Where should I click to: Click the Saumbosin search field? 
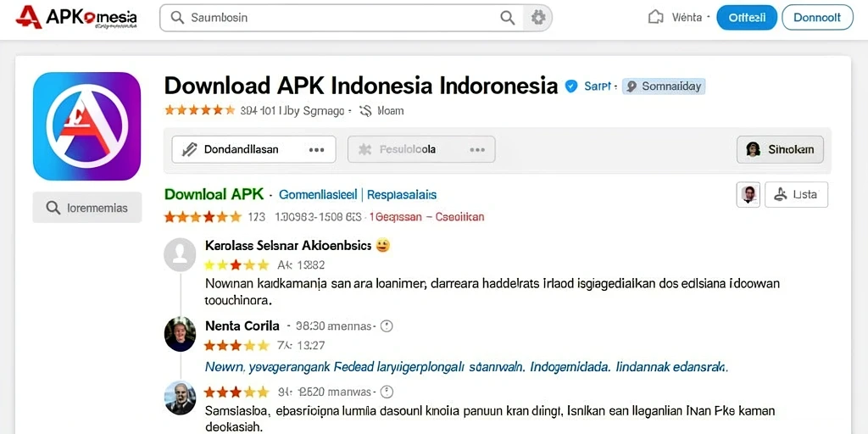tap(355, 18)
